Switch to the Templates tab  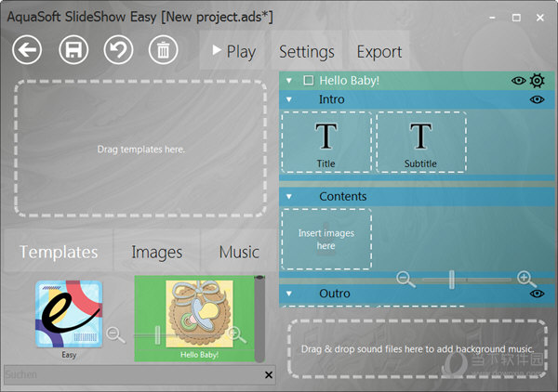click(59, 252)
